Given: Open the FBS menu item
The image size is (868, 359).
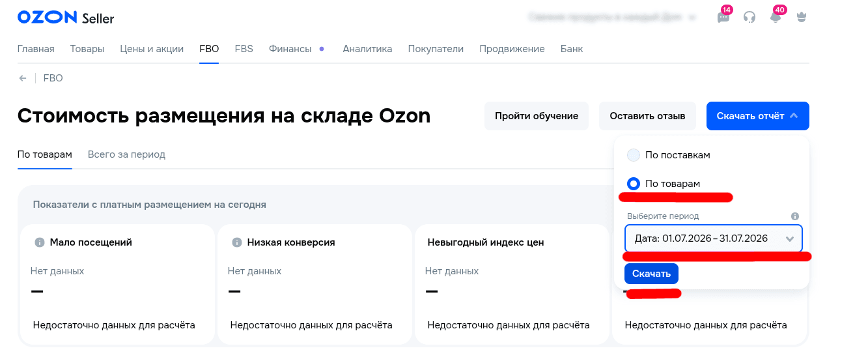Looking at the screenshot, I should point(244,49).
